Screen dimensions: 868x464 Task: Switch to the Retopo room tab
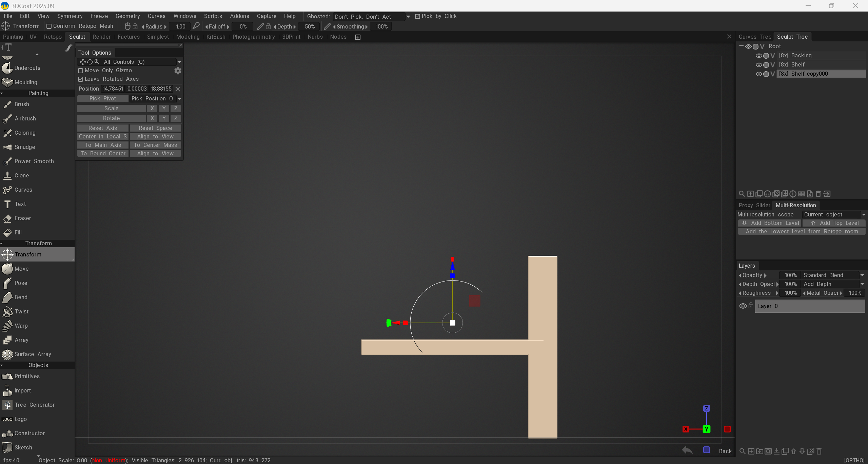(53, 37)
